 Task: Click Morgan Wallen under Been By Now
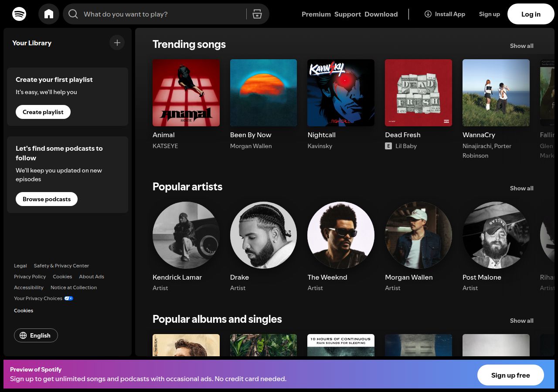point(251,146)
